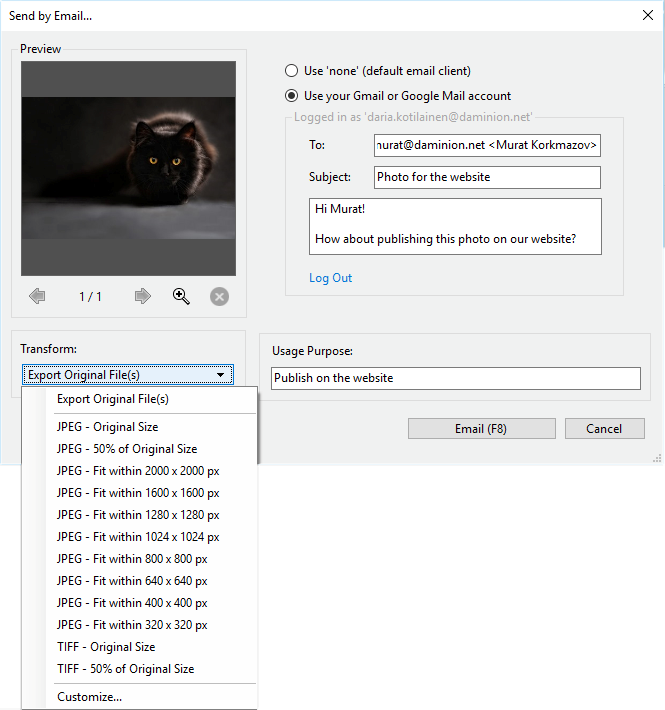The height and width of the screenshot is (710, 665).
Task: Click the To recipient field
Action: (487, 145)
